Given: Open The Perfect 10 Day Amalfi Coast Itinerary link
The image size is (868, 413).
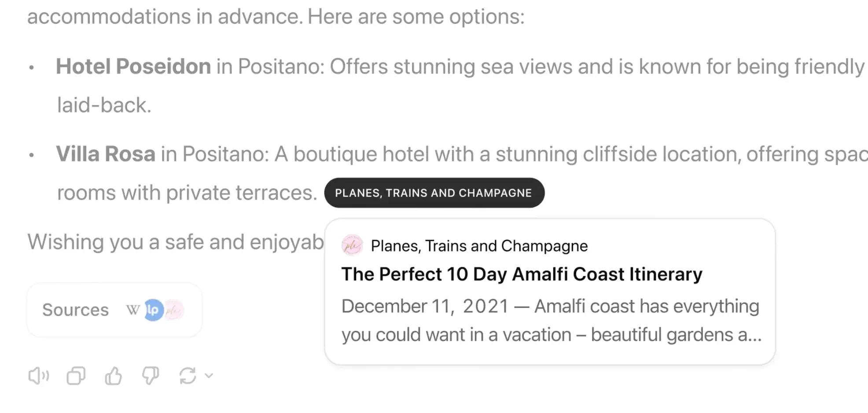Looking at the screenshot, I should pyautogui.click(x=522, y=274).
